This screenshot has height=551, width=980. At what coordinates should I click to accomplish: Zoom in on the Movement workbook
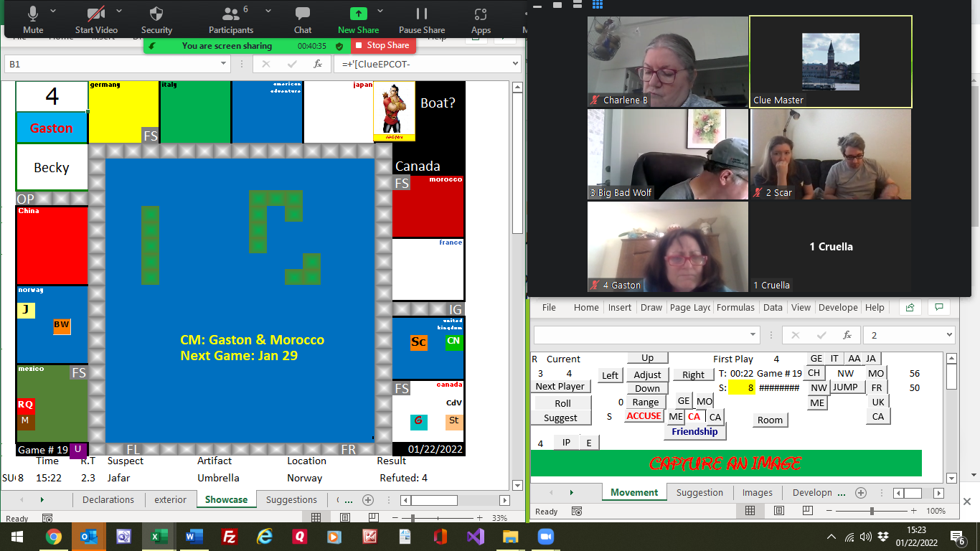click(913, 511)
